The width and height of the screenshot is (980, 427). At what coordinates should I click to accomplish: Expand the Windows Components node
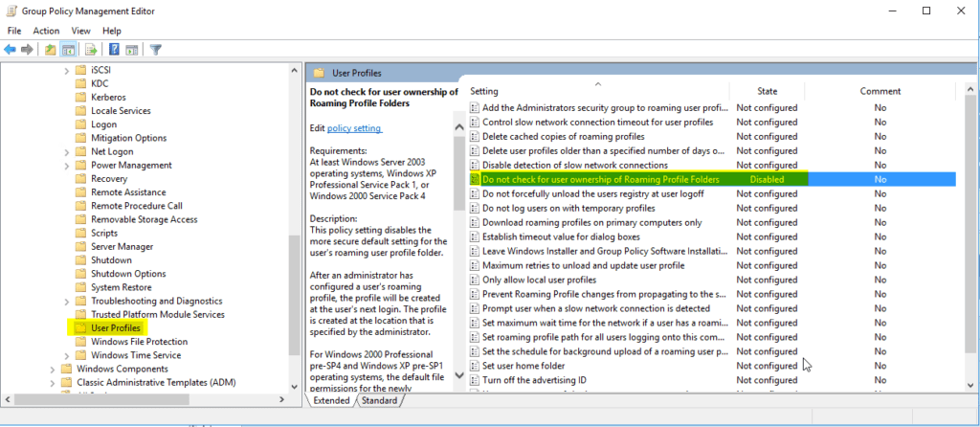[x=53, y=369]
